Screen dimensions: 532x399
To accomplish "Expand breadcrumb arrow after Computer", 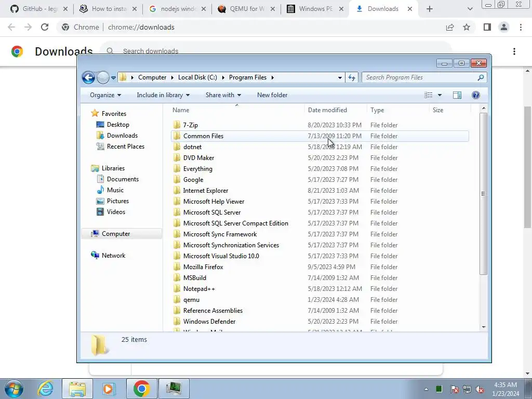I will point(172,77).
